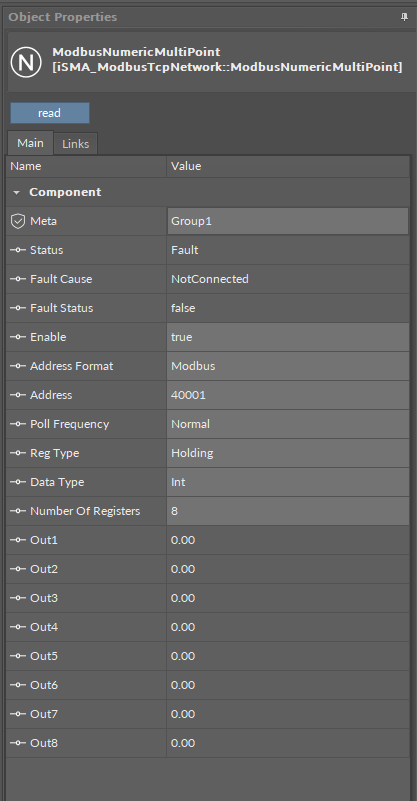Collapse the Component section arrow
This screenshot has width=417, height=801.
17,193
